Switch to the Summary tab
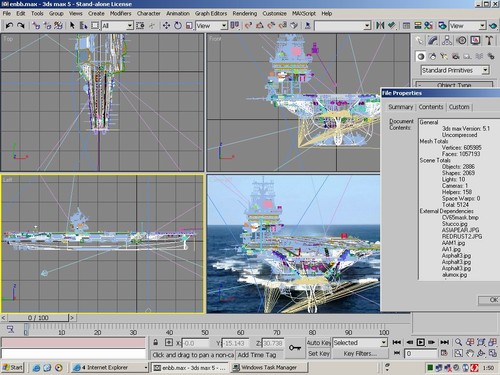Image resolution: width=500 pixels, height=375 pixels. (x=400, y=107)
